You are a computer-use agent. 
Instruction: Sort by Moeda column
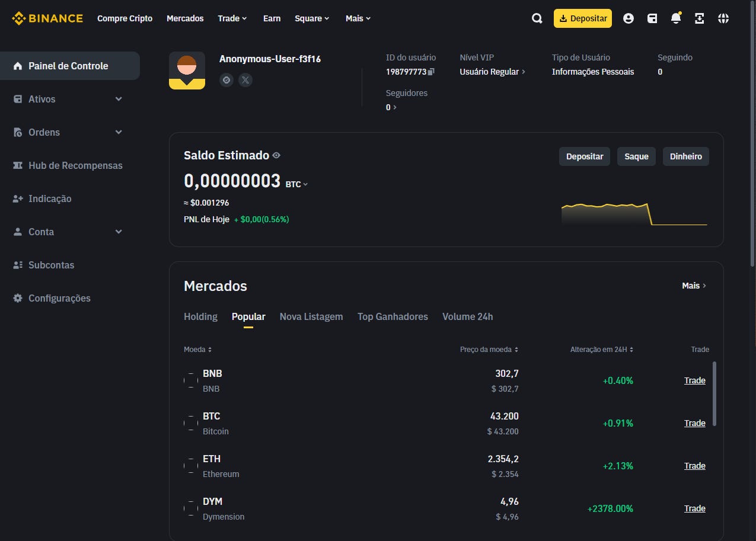tap(198, 350)
